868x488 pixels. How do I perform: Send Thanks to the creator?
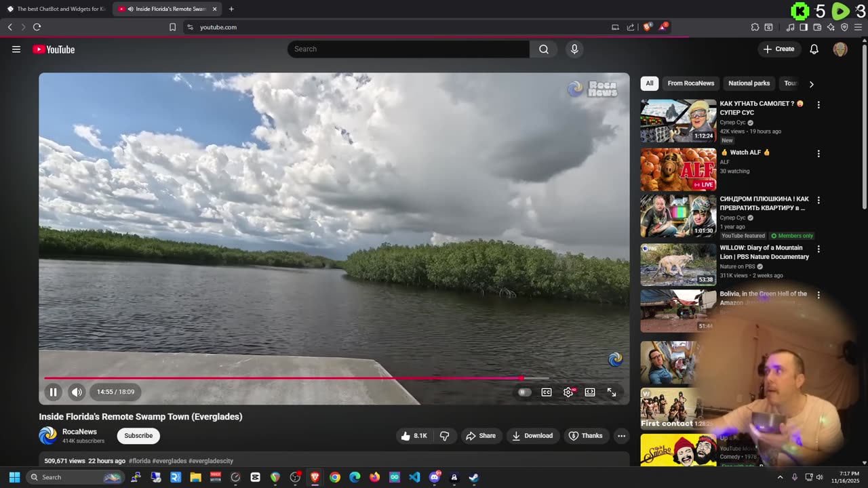click(x=585, y=436)
